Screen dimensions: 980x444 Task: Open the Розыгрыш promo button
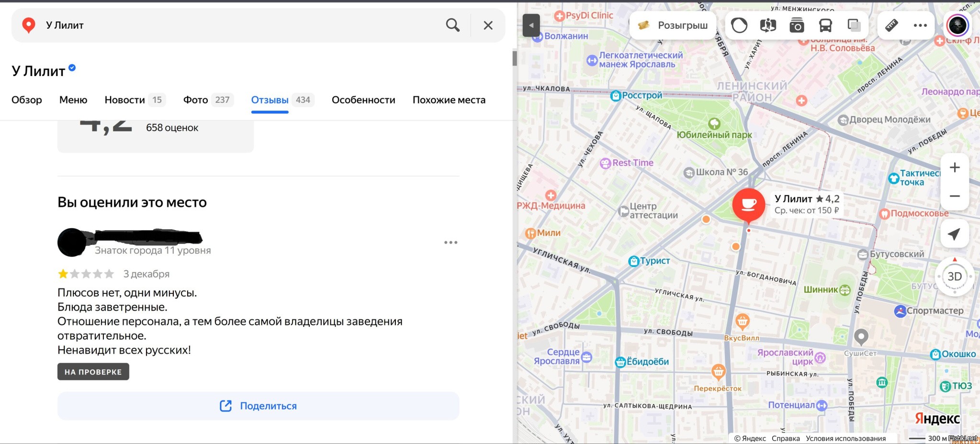(x=673, y=25)
